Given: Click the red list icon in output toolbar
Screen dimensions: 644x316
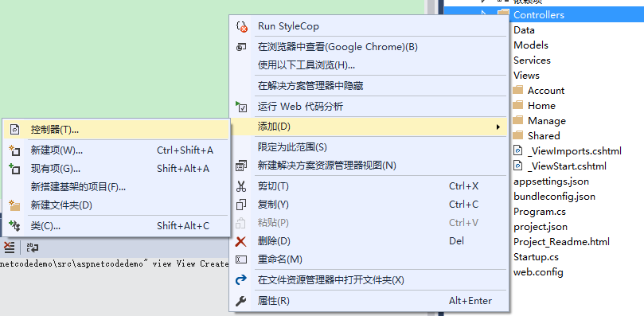Looking at the screenshot, I should tap(9, 248).
